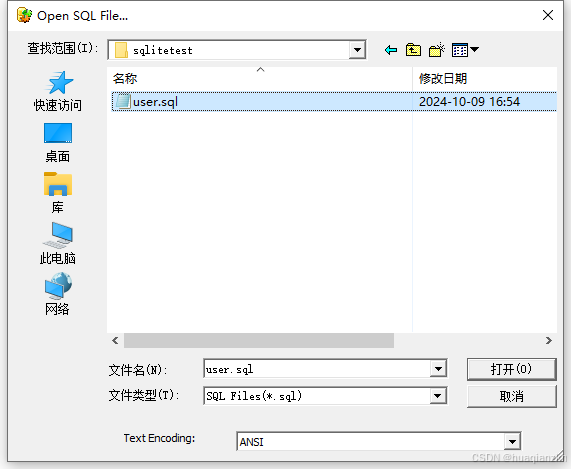Click the scroll right arrow
571x469 pixels.
[549, 340]
